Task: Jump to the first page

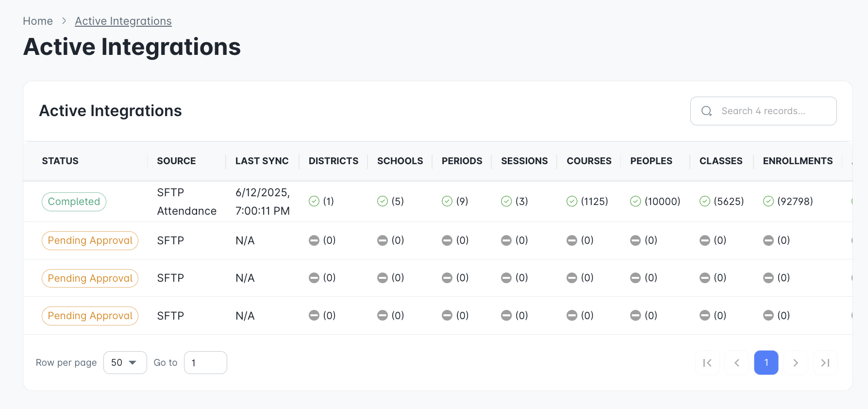Action: [707, 363]
